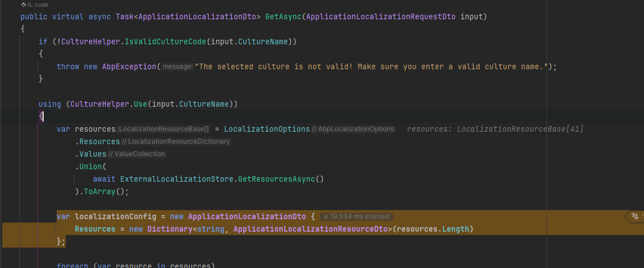This screenshot has height=268, width=644.
Task: Click the '19,534 ms elapsed' performance hint
Action: tap(357, 216)
